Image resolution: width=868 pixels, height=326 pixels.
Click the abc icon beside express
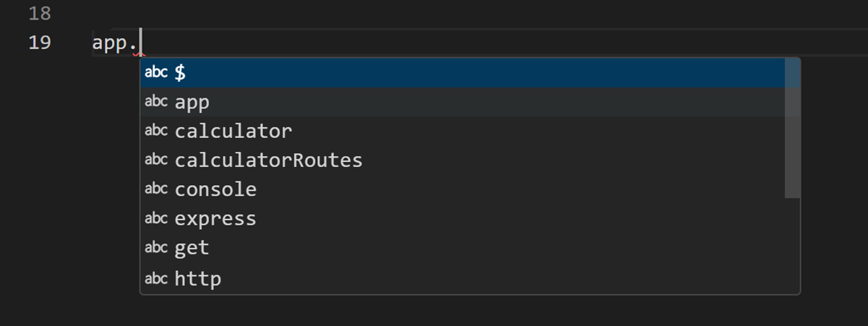coord(156,218)
